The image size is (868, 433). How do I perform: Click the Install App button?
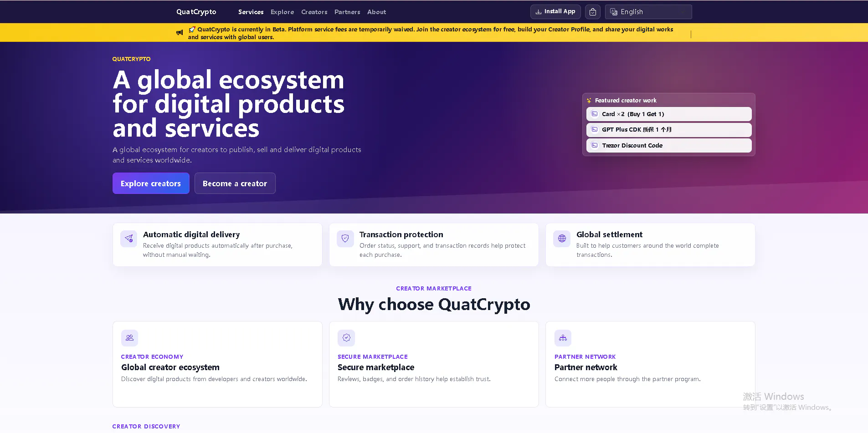point(555,12)
